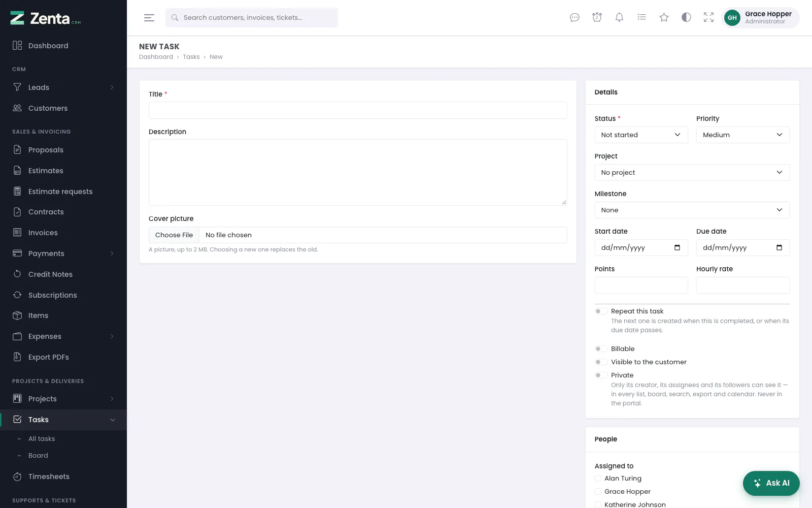
Task: Expand the Leads submenu chevron
Action: click(112, 87)
